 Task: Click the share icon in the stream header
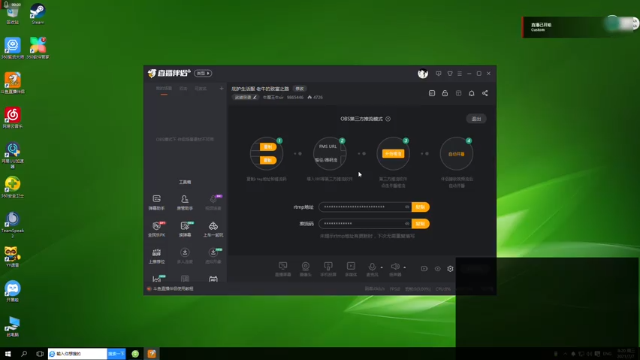point(485,93)
